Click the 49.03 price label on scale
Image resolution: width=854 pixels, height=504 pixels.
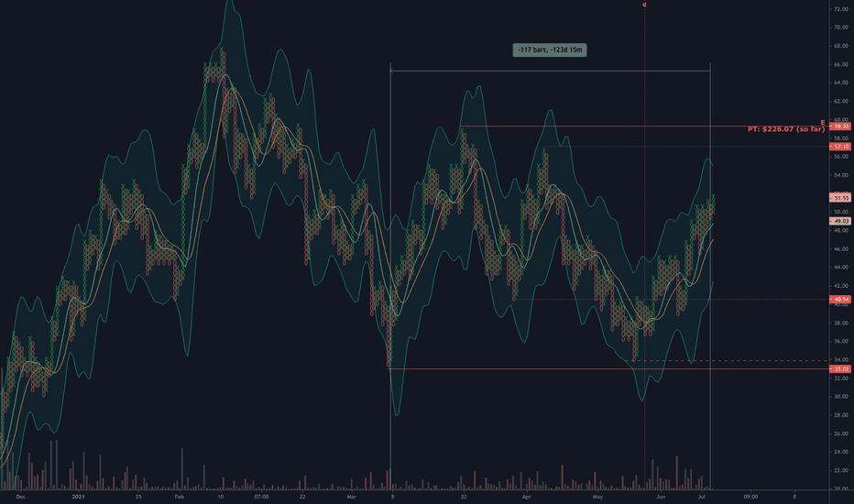841,221
